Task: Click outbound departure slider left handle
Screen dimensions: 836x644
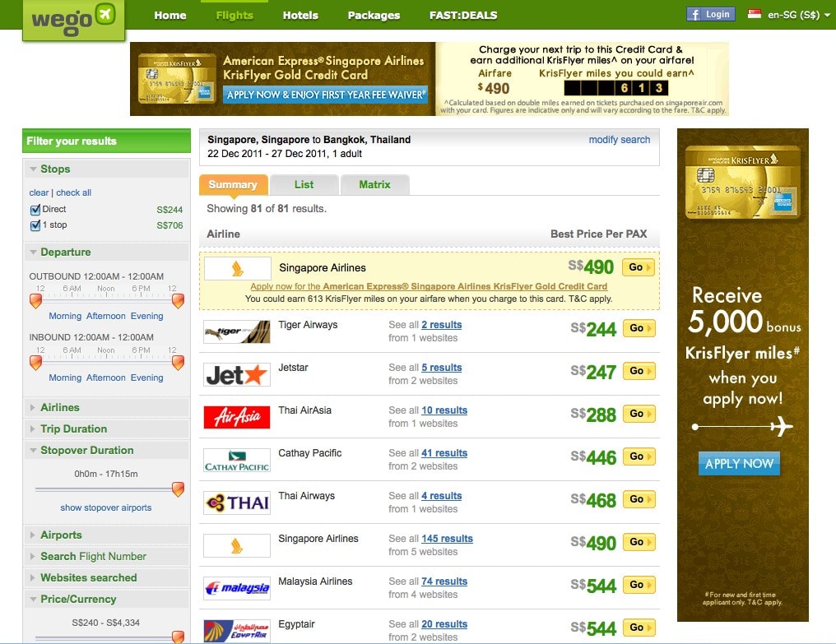Action: (35, 301)
